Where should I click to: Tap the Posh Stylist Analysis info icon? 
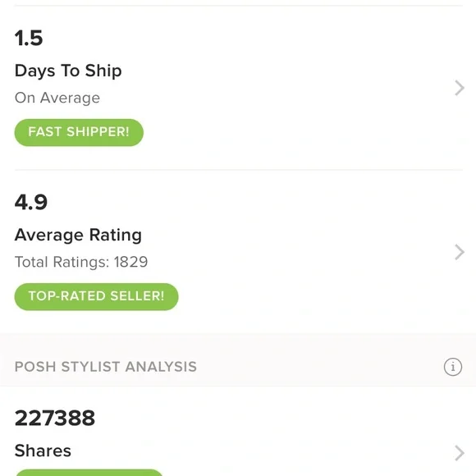[x=453, y=367]
